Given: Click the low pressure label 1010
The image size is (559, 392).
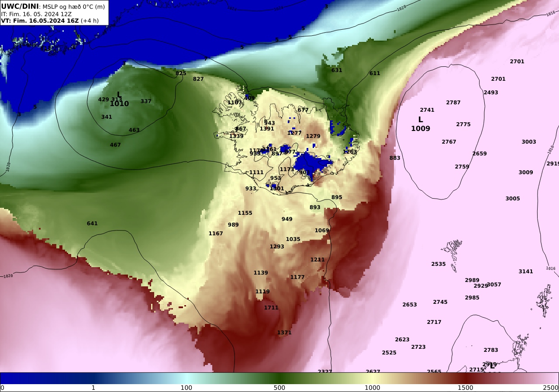Looking at the screenshot, I should 119,104.
